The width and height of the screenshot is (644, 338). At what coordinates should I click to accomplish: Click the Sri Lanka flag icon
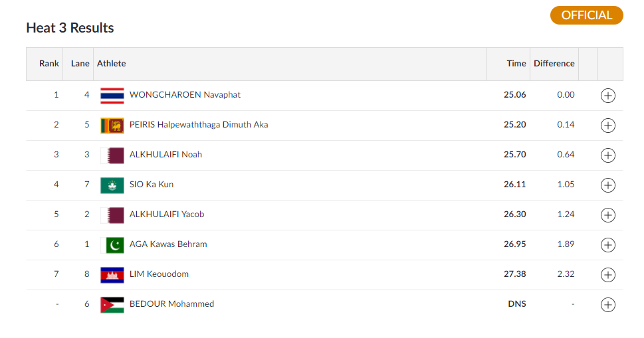click(112, 126)
